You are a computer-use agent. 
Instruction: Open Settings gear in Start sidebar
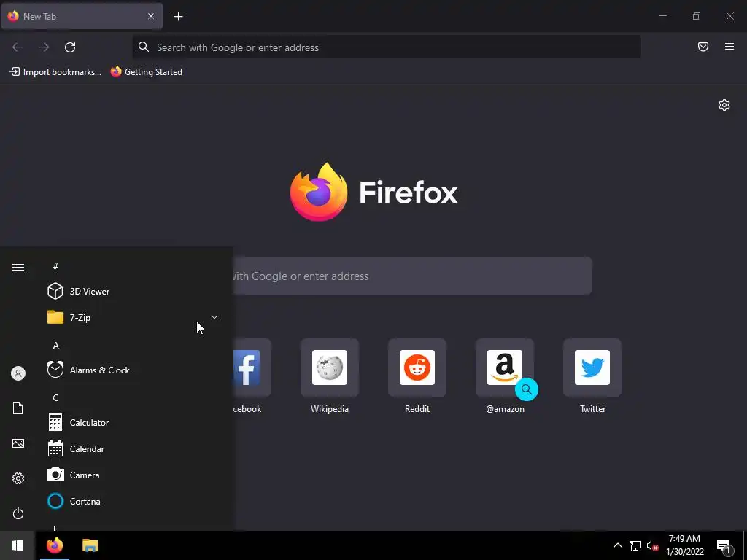(18, 478)
